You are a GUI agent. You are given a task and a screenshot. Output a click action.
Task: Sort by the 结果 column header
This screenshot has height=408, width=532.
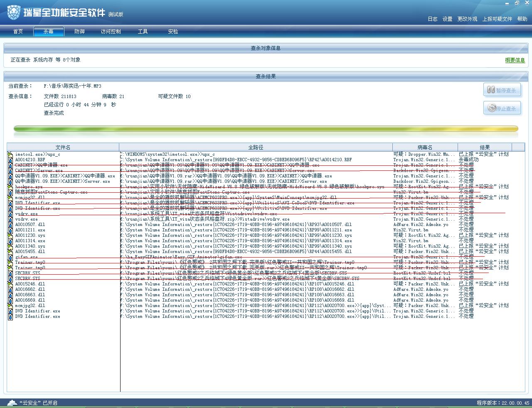[485, 147]
